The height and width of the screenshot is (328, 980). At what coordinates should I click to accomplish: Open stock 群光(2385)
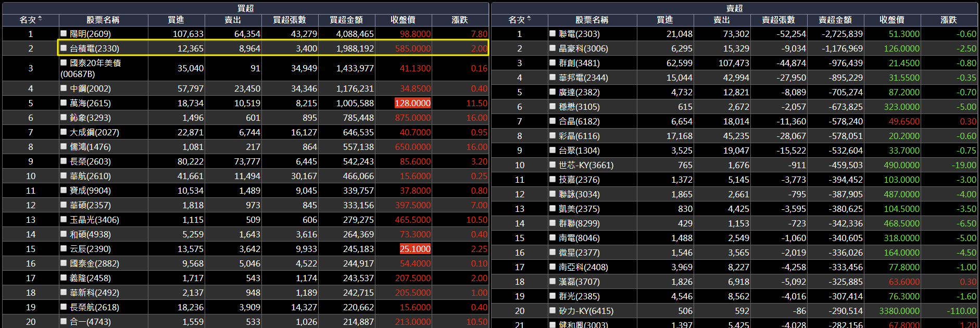[580, 296]
